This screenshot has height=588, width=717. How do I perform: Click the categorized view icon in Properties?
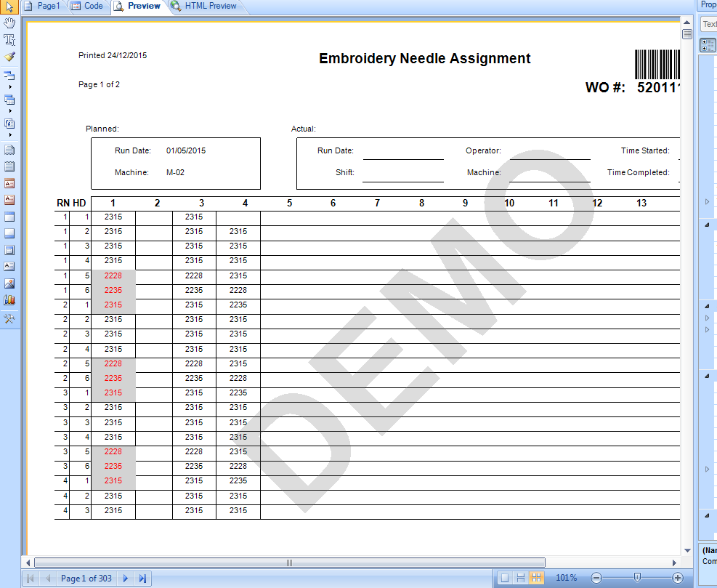708,45
